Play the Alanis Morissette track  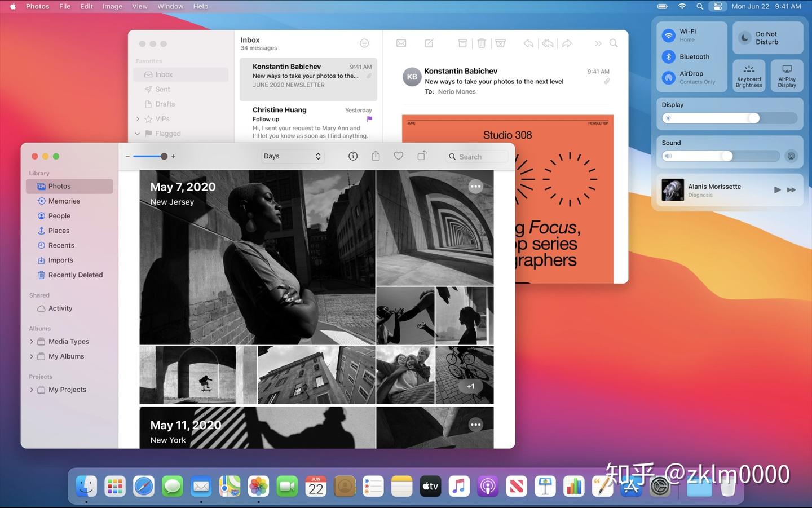point(777,189)
